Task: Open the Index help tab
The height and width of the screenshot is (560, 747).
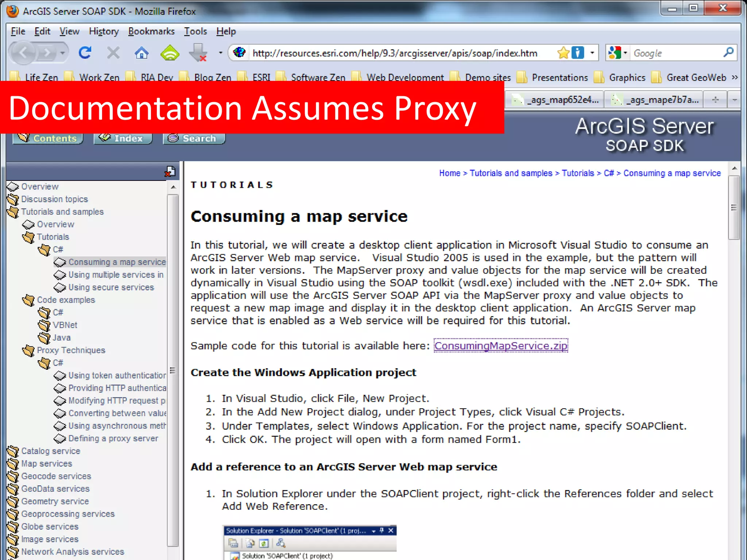Action: 123,138
